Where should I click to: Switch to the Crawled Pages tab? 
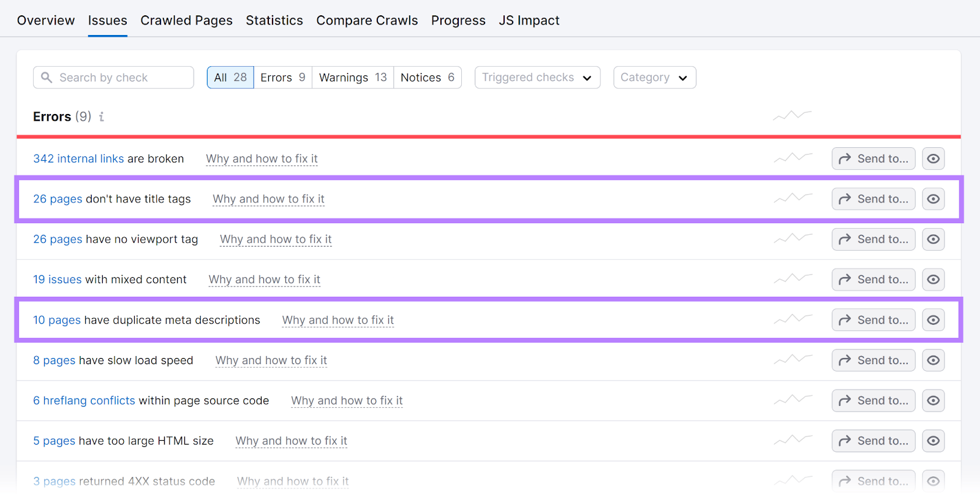pyautogui.click(x=186, y=20)
